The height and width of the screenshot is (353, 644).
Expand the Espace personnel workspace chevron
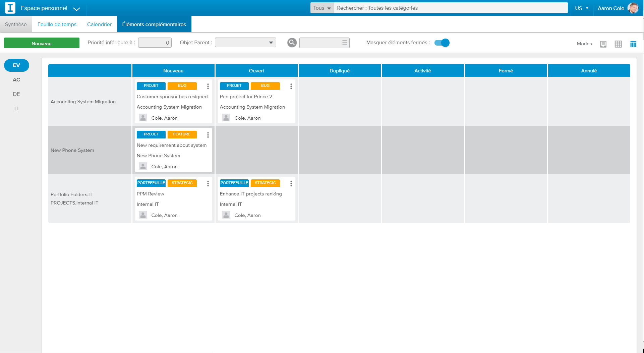coord(77,9)
